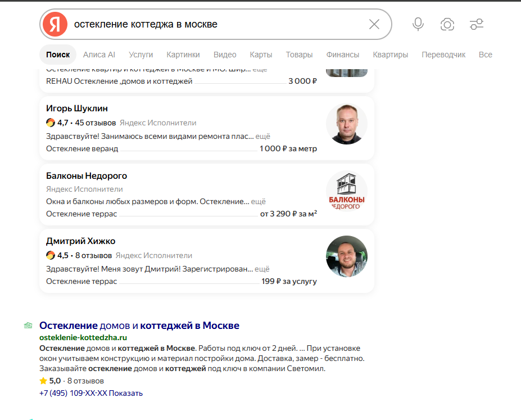Click Игорь Шуклин profile photo
Screen dimensions: 521x420
(x=347, y=124)
